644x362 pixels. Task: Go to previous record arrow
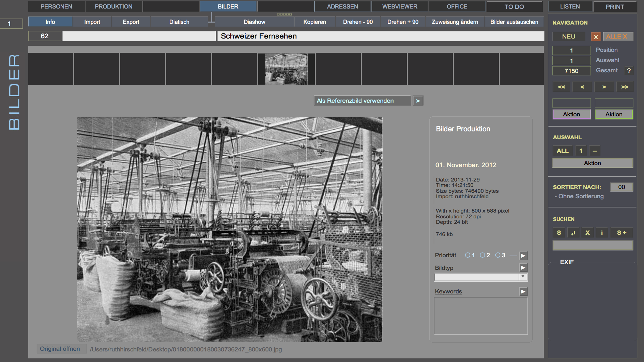[582, 87]
